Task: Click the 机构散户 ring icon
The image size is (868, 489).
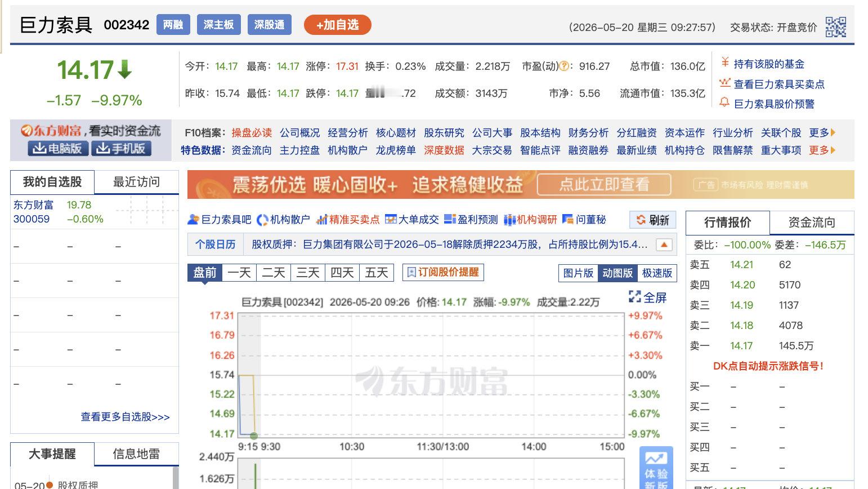Action: (262, 220)
